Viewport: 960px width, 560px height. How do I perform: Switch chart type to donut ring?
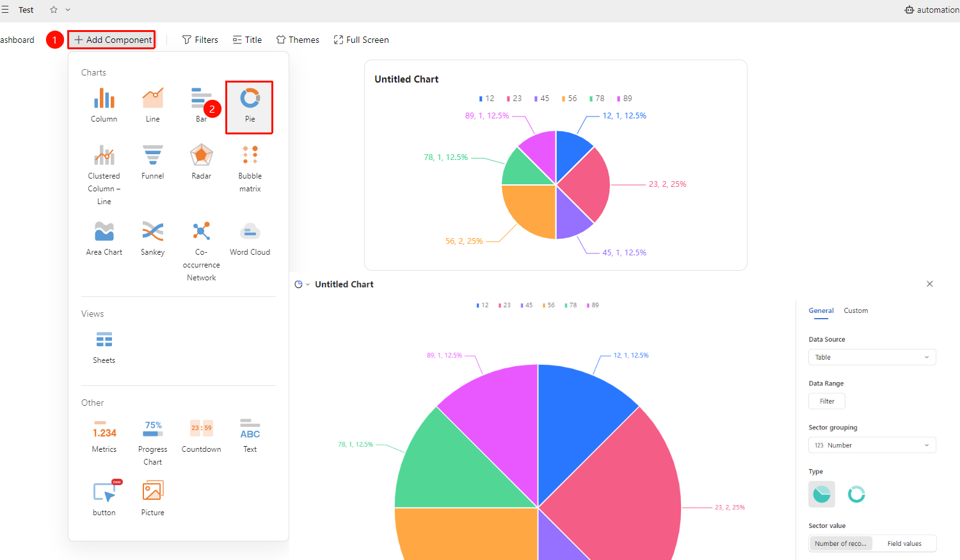pos(856,494)
